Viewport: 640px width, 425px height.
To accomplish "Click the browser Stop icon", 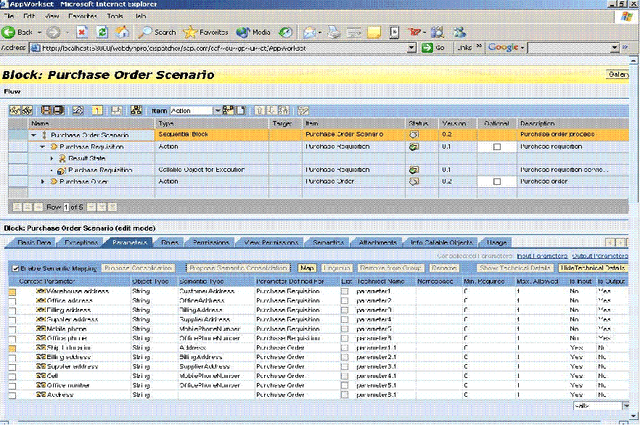I will [x=82, y=32].
